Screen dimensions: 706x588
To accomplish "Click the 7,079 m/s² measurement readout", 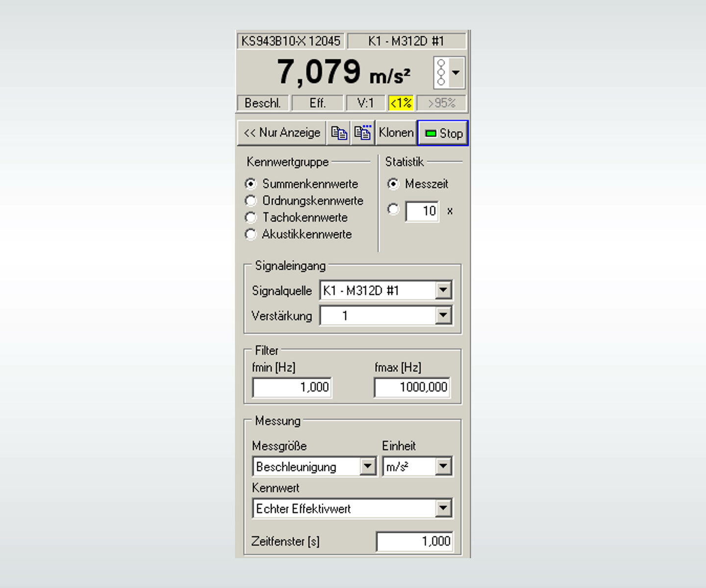I will [344, 73].
